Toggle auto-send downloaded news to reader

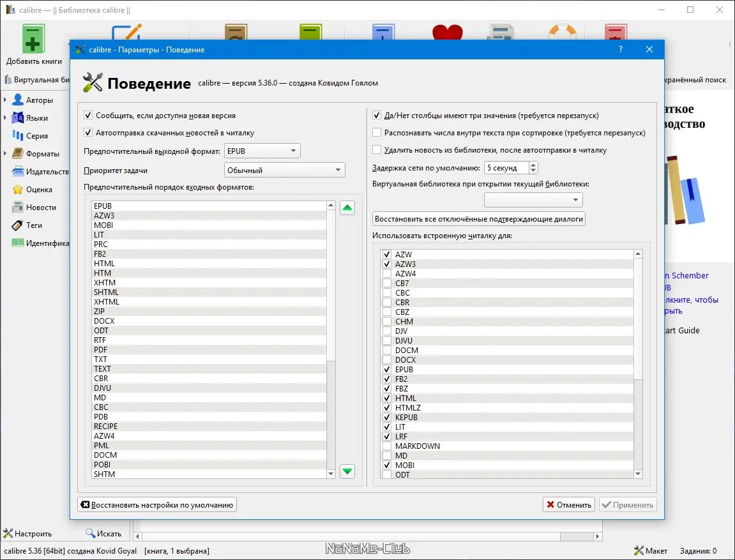(x=88, y=133)
